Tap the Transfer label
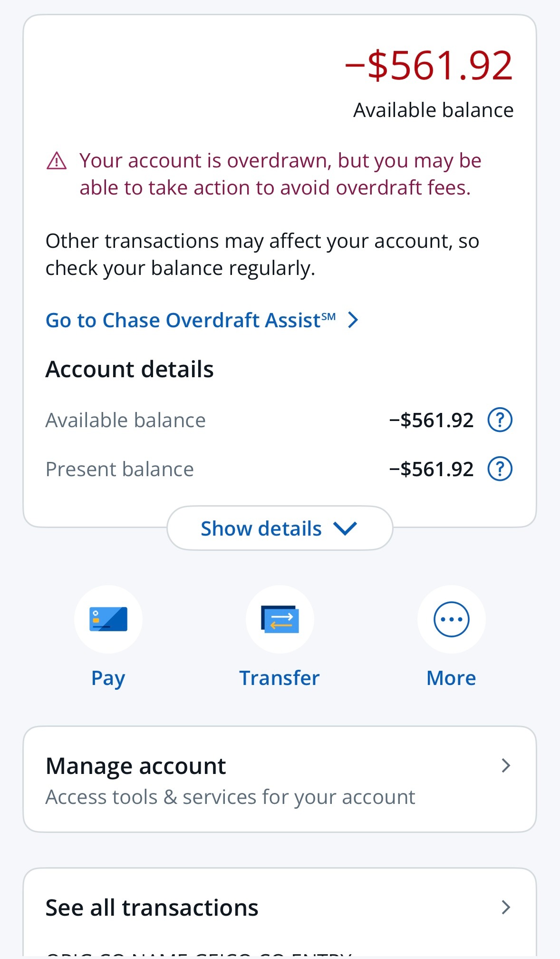The width and height of the screenshot is (560, 959). [x=280, y=678]
